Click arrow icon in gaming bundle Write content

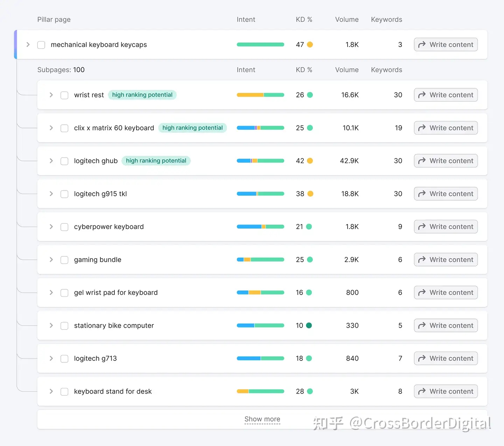click(x=422, y=260)
